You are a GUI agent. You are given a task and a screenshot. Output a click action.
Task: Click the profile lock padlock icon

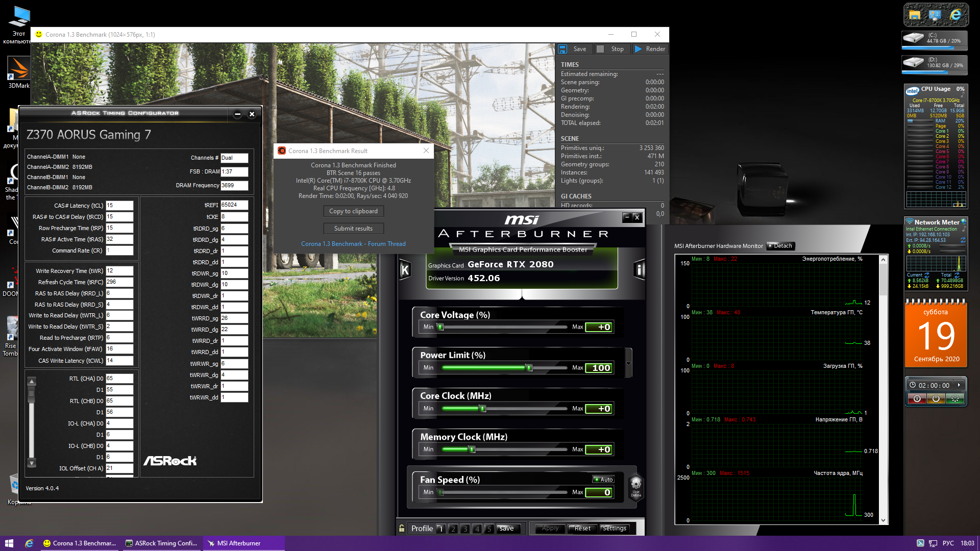pyautogui.click(x=402, y=529)
